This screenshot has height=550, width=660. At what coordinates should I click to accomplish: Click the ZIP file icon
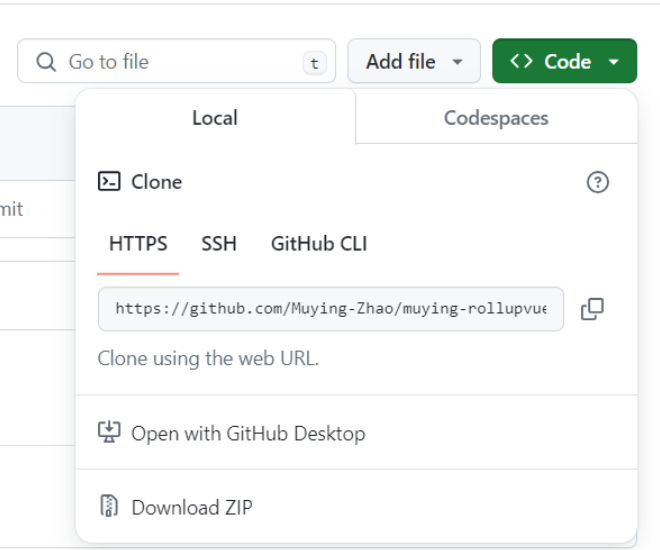click(x=109, y=507)
